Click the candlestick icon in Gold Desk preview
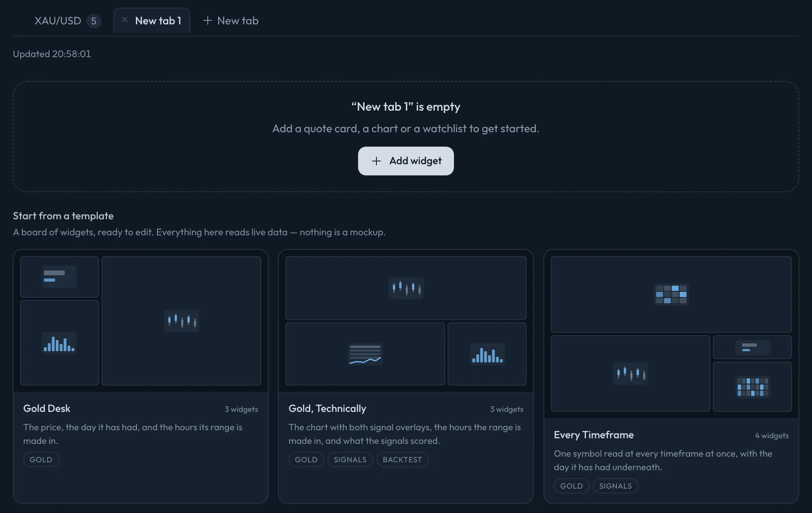Image resolution: width=812 pixels, height=513 pixels. tap(181, 321)
